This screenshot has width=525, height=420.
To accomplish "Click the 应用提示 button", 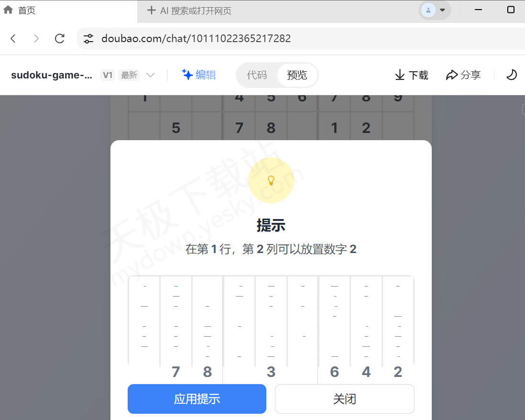I will pyautogui.click(x=197, y=398).
